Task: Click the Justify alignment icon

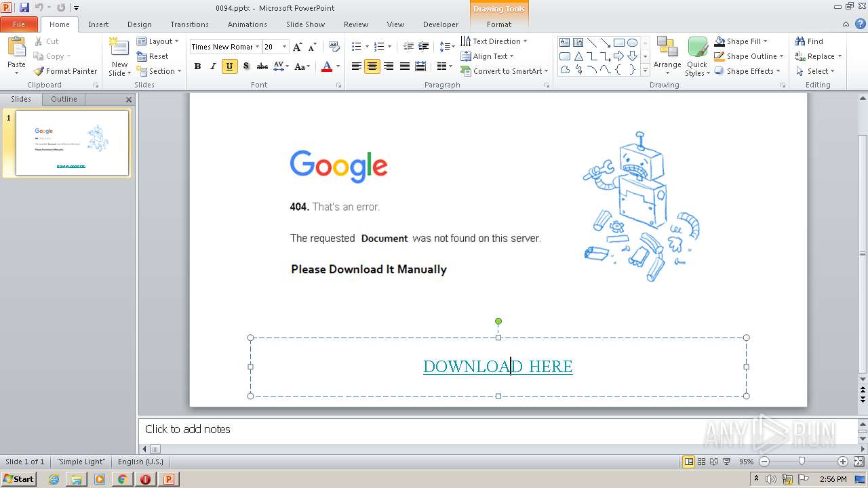Action: (x=405, y=66)
